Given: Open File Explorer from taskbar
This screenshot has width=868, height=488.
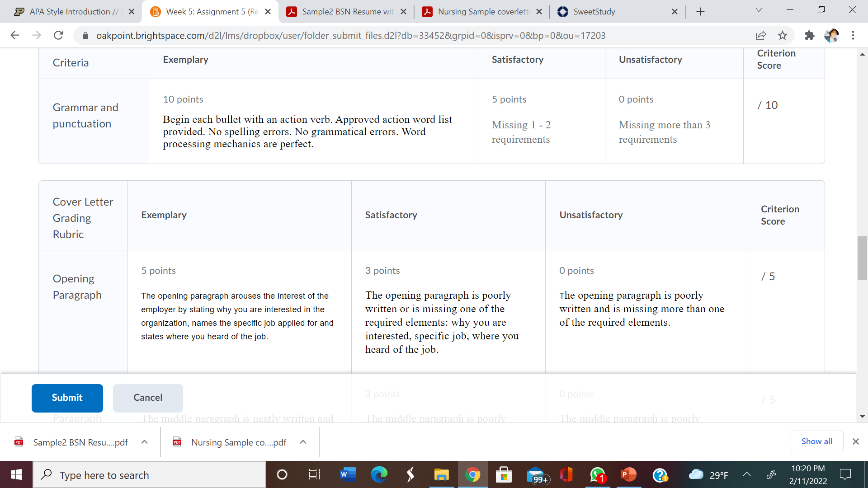Looking at the screenshot, I should click(x=441, y=475).
